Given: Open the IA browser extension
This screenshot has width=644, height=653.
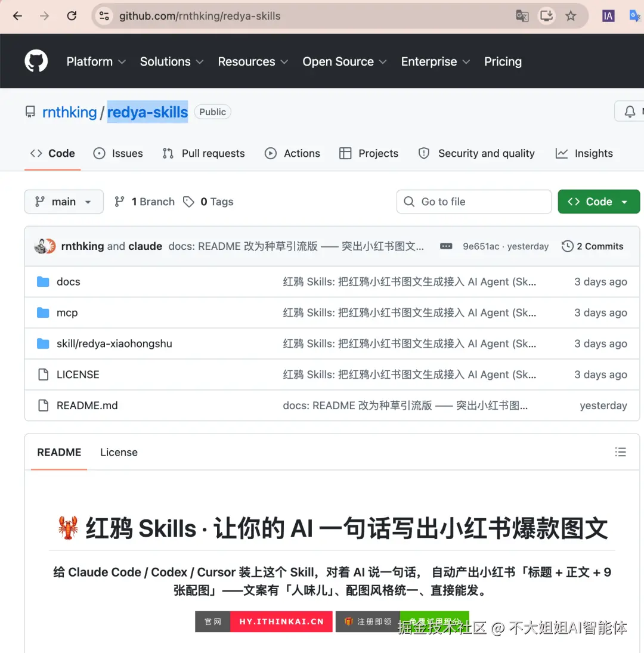Looking at the screenshot, I should click(x=608, y=16).
